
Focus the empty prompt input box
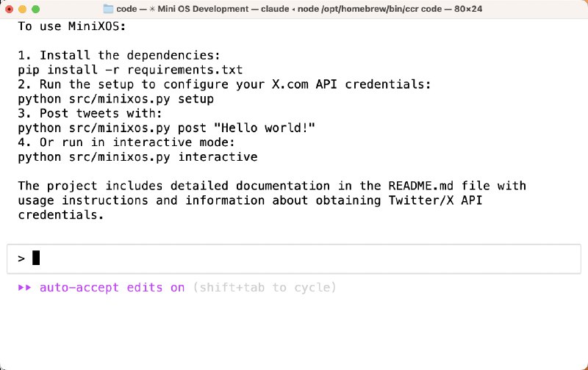pos(293,258)
